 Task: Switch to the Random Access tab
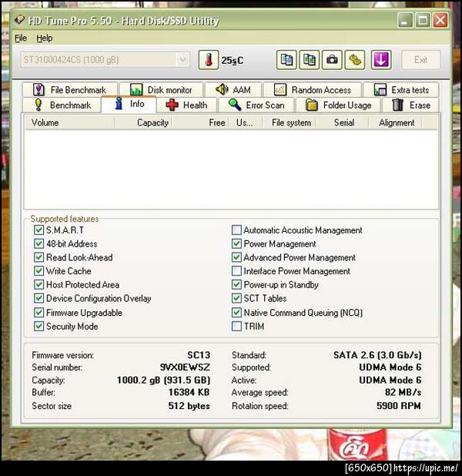pos(313,90)
